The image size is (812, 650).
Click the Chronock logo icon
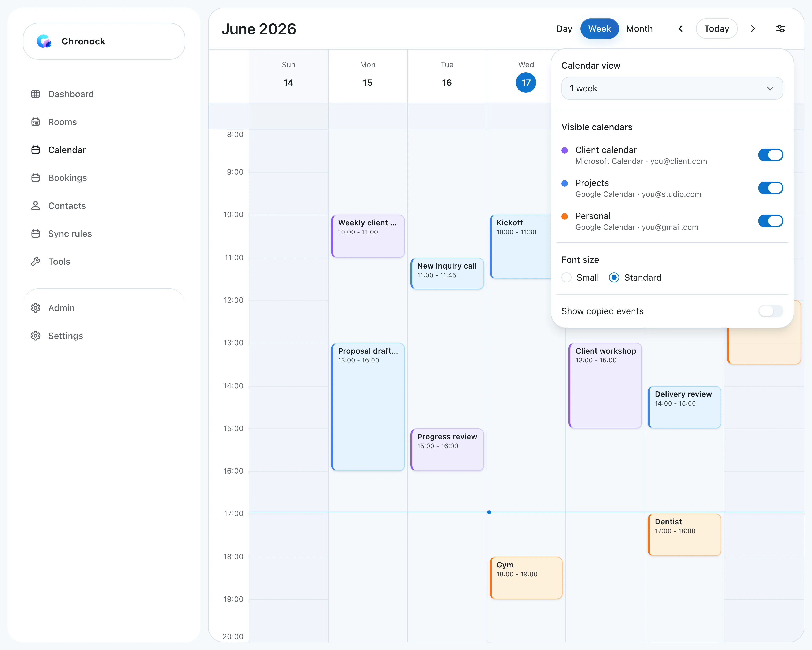click(x=44, y=41)
